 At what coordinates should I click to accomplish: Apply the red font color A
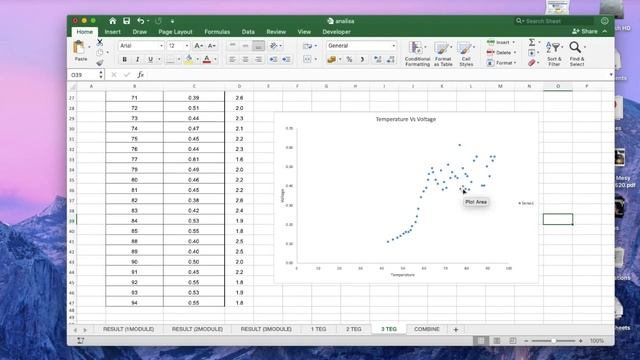[207, 60]
